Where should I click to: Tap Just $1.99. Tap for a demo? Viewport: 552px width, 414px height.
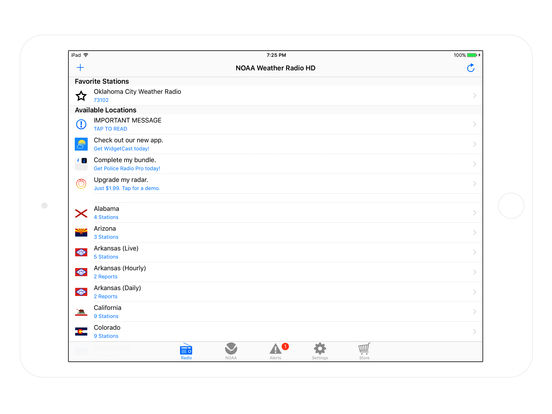pyautogui.click(x=127, y=188)
